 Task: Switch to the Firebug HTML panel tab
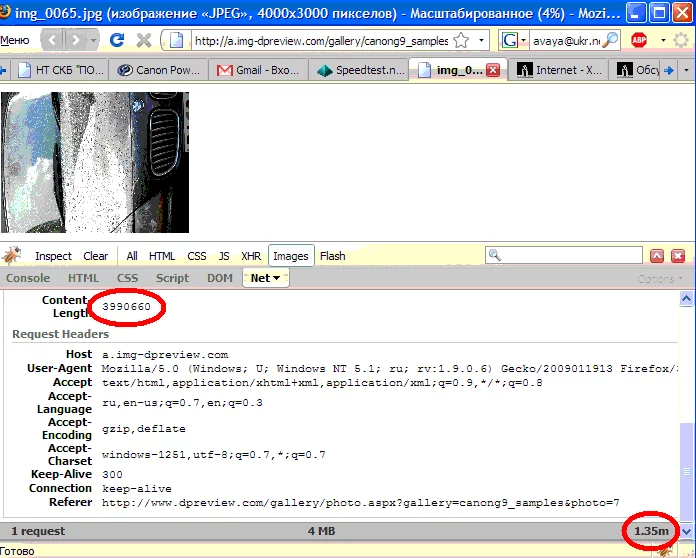coord(83,278)
